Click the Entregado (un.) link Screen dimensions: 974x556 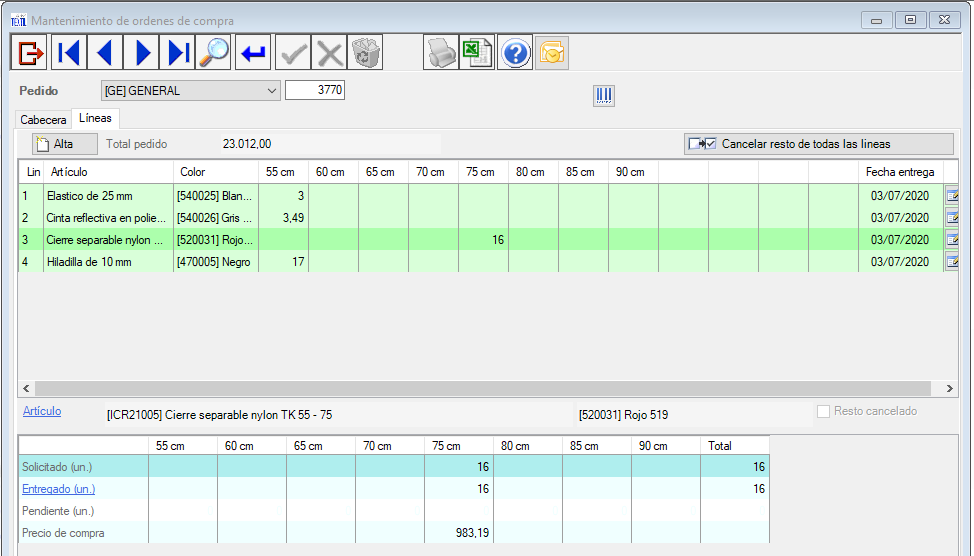(57, 489)
